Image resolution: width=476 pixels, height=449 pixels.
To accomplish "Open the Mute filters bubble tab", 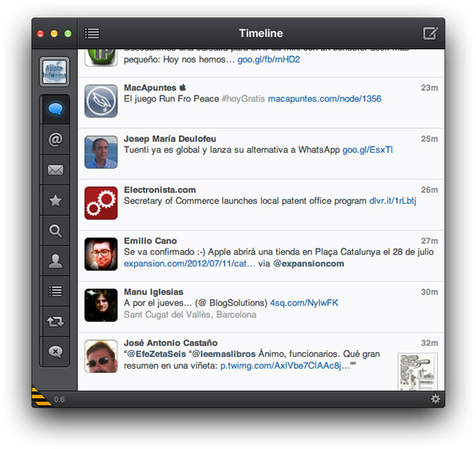I will (56, 351).
